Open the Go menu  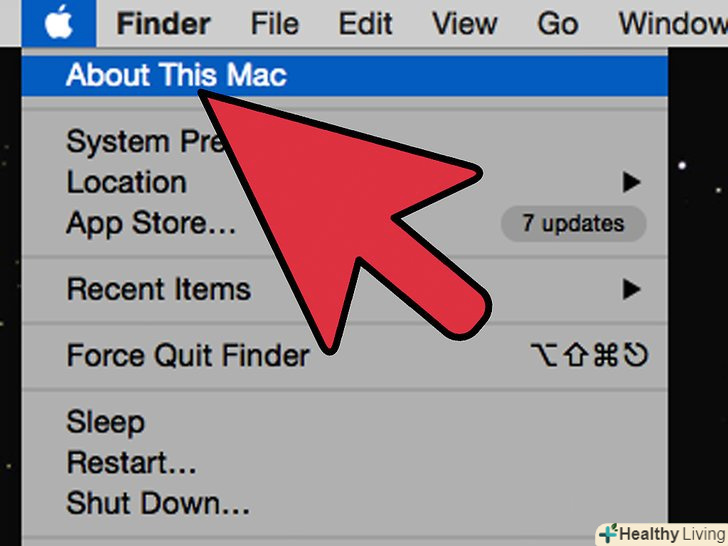pos(558,23)
